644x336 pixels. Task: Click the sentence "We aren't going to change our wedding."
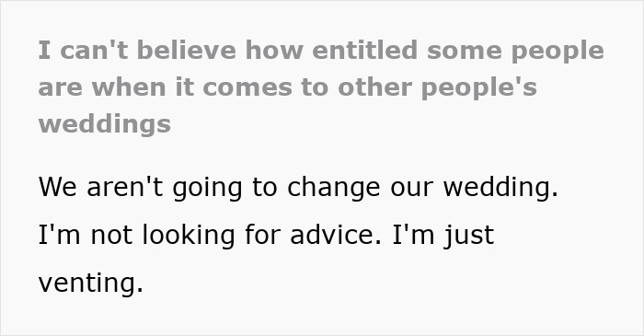click(298, 188)
